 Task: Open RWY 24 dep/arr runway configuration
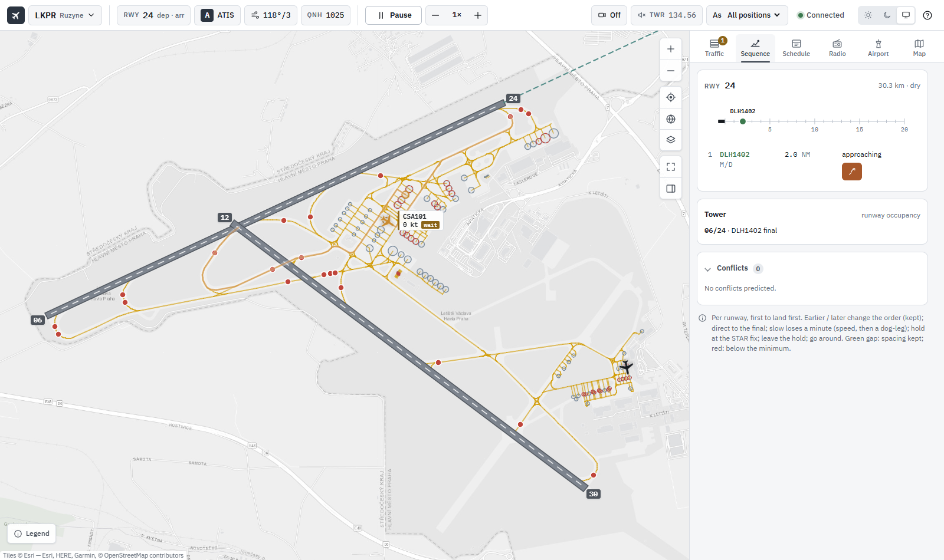[153, 15]
